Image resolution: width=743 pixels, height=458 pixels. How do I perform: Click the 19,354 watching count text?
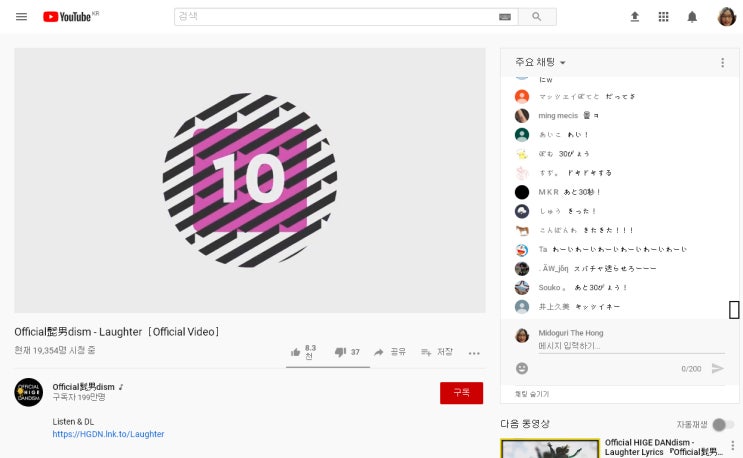pos(54,350)
